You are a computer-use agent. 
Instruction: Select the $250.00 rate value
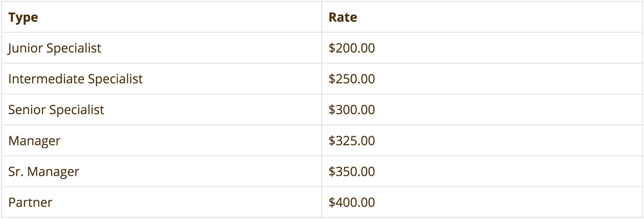(x=351, y=79)
